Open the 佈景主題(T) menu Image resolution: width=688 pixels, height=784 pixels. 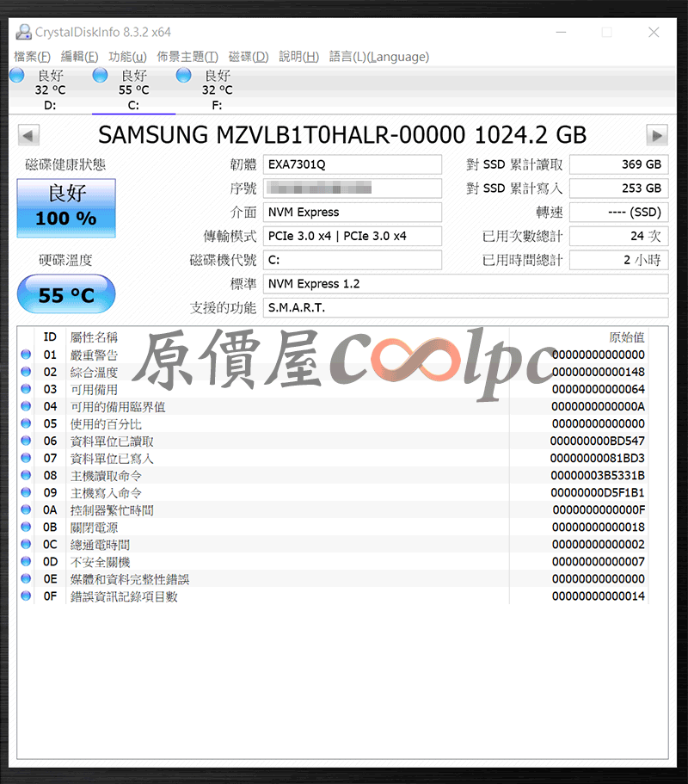(187, 57)
